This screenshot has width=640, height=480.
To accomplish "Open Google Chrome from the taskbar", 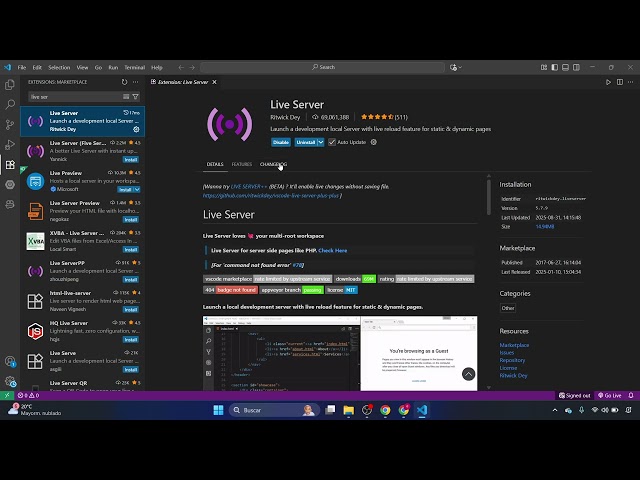I will pos(385,410).
